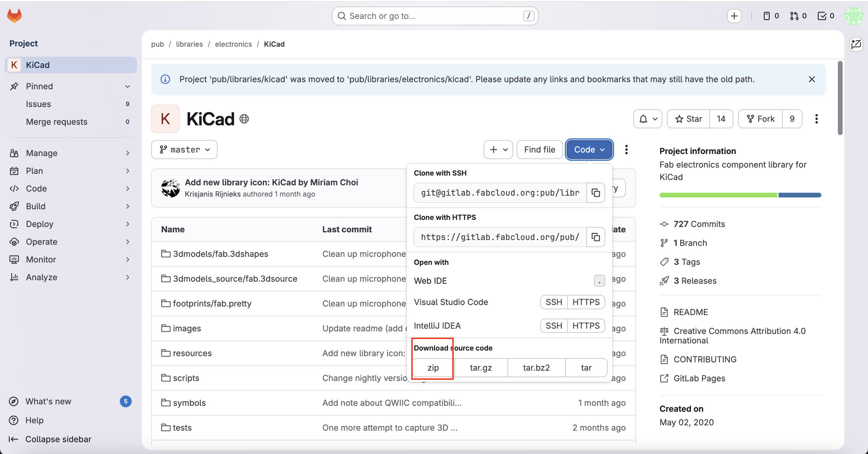The height and width of the screenshot is (454, 868).
Task: Open the notification bell dropdown
Action: coord(647,119)
